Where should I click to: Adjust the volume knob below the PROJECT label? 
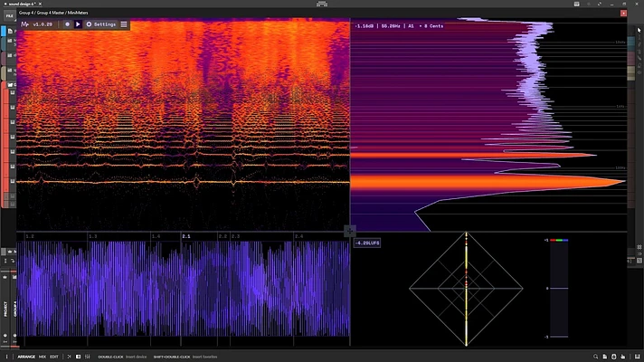coord(5,335)
